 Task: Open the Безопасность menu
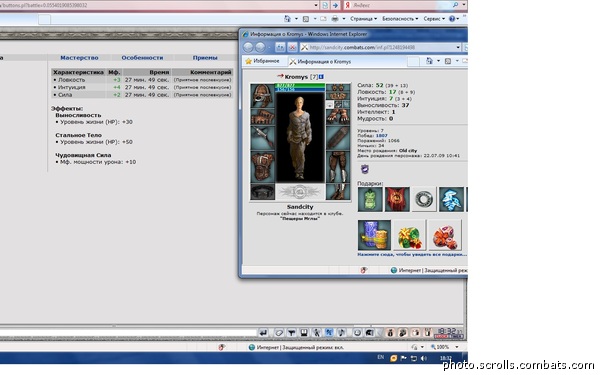400,19
